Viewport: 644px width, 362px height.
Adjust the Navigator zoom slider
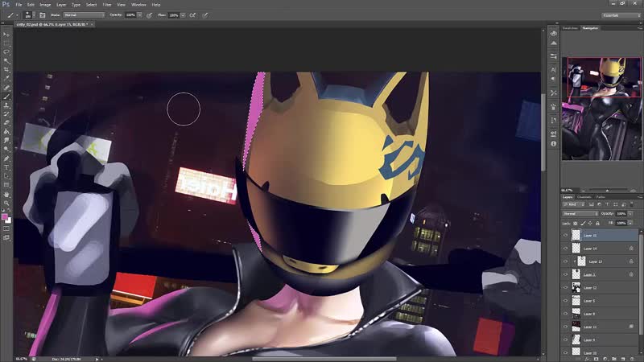607,191
